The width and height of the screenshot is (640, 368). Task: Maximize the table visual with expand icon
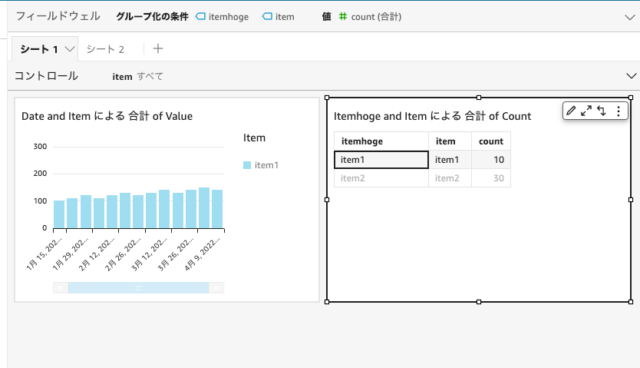[586, 111]
